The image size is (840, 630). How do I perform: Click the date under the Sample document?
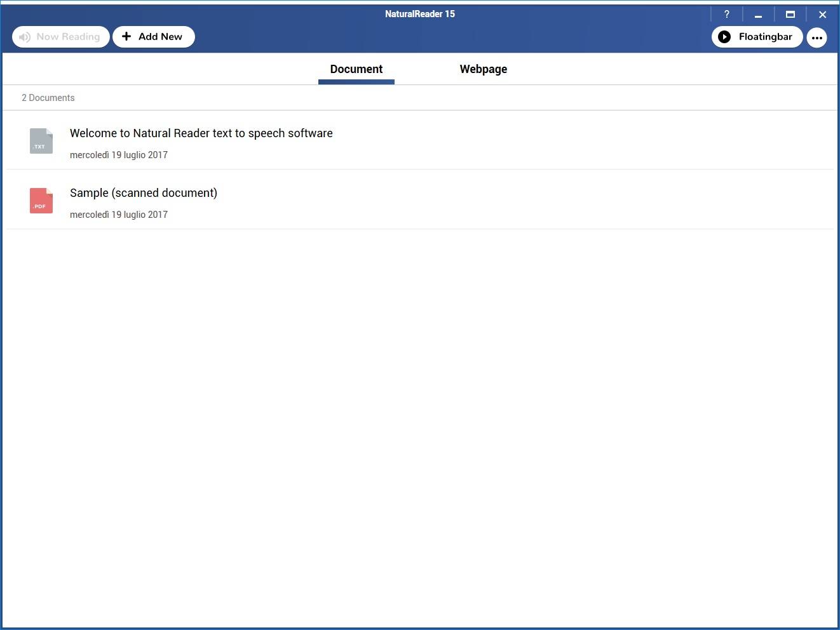[119, 215]
